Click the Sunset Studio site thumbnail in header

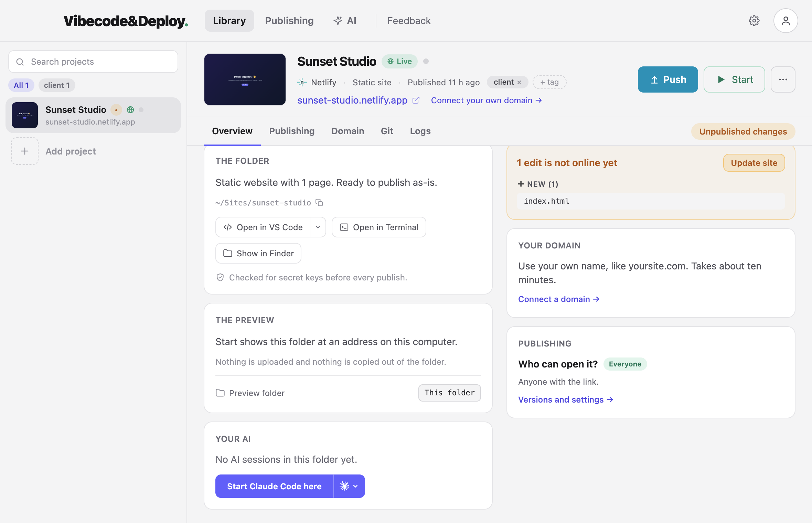(x=245, y=79)
